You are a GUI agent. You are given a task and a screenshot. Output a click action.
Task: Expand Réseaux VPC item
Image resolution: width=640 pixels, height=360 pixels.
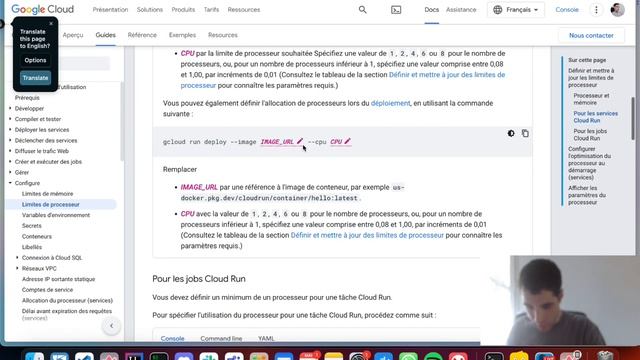tap(17, 268)
